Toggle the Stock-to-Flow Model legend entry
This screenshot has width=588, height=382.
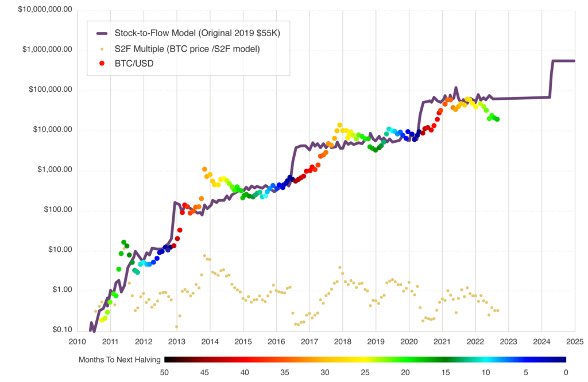click(x=188, y=33)
